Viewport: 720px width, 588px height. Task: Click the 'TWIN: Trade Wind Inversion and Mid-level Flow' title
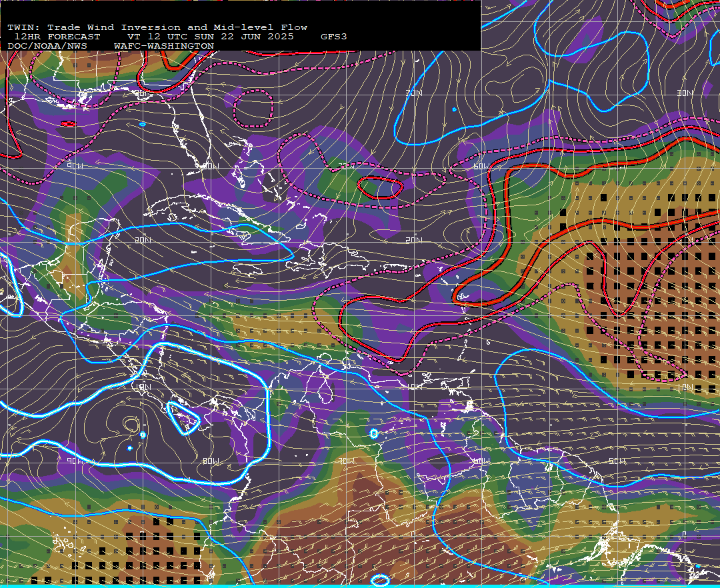click(157, 27)
